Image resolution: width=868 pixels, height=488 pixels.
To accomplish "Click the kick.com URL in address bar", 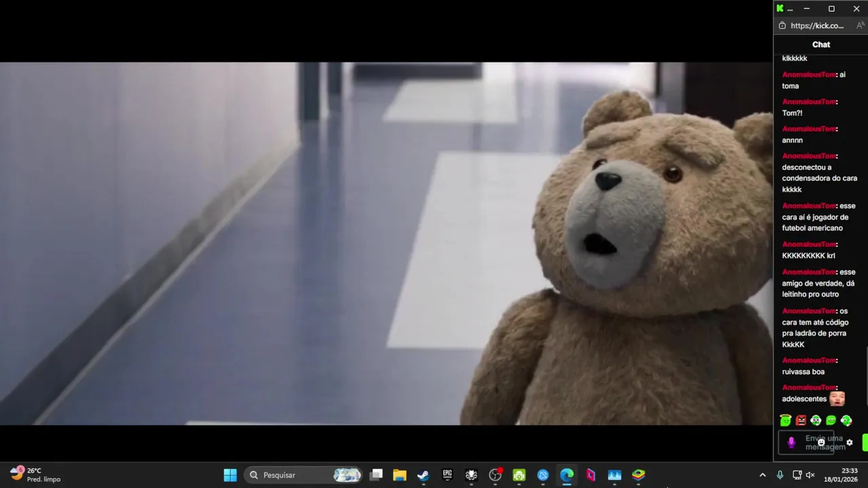I will [x=817, y=26].
